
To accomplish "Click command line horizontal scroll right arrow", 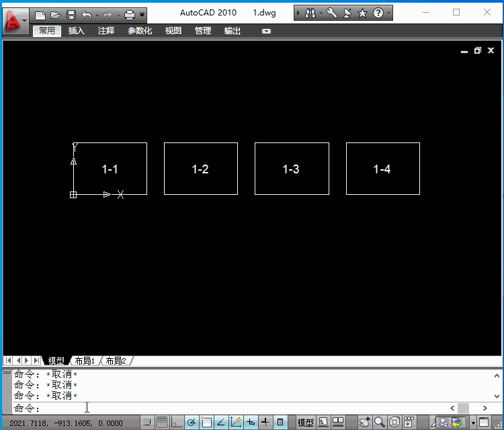I will click(485, 408).
